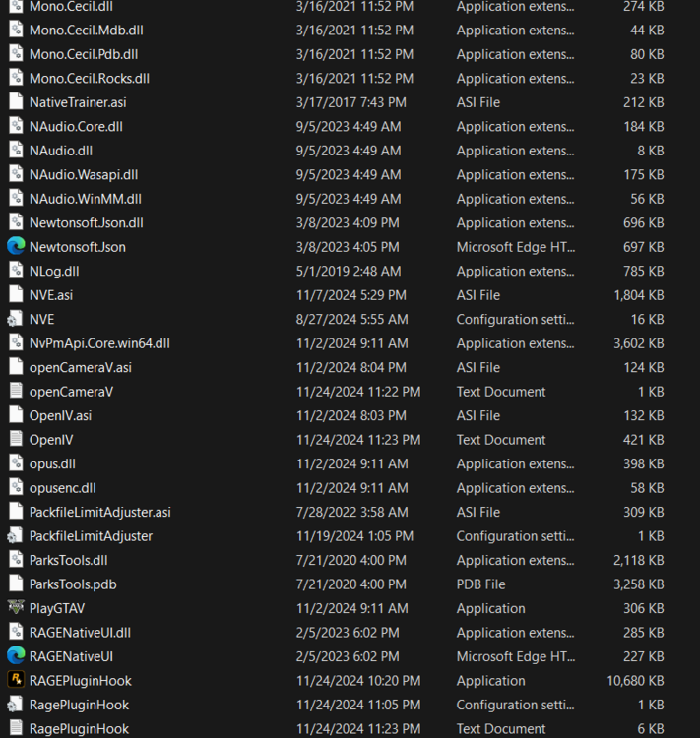Image resolution: width=700 pixels, height=738 pixels.
Task: Click the 8 KB size value
Action: pyautogui.click(x=651, y=151)
